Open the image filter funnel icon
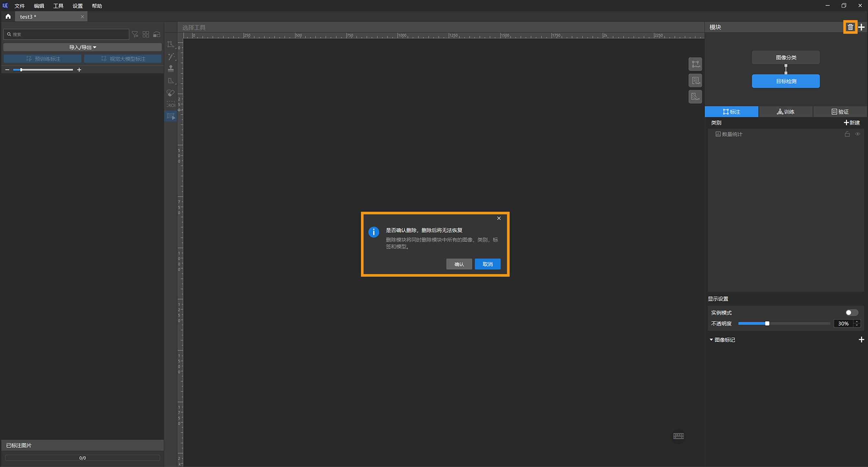The image size is (868, 467). (135, 34)
